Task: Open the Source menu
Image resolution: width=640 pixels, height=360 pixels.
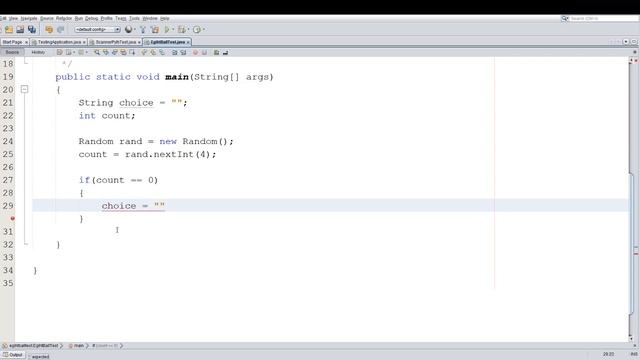Action: [47, 18]
